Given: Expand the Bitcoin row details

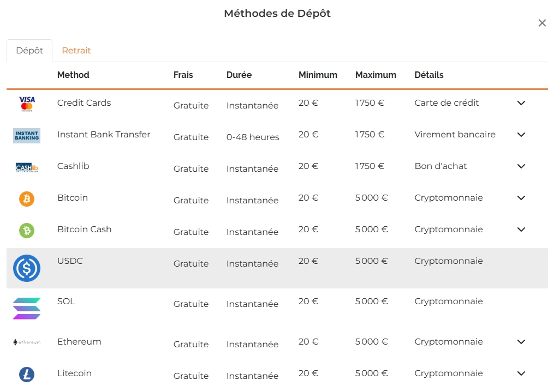Looking at the screenshot, I should (x=521, y=198).
